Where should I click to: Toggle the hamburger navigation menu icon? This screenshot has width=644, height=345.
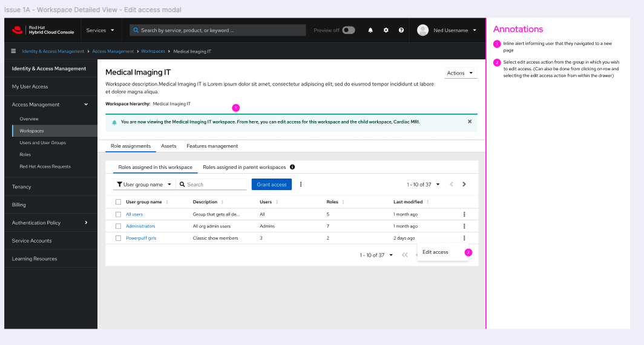point(13,51)
